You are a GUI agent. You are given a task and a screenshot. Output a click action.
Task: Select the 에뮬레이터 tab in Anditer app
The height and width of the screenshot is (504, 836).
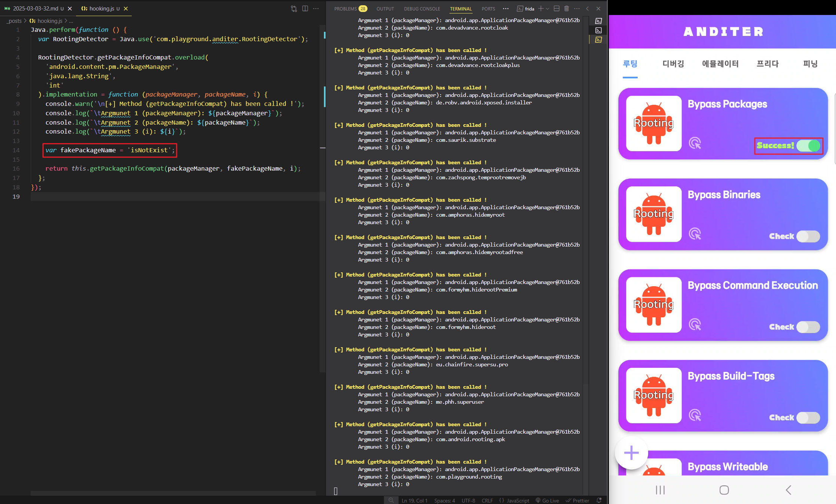coord(720,64)
